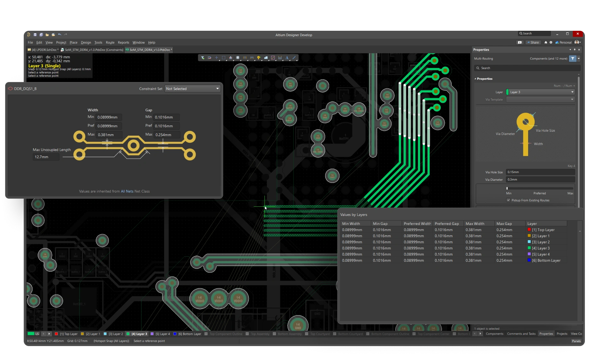
Task: Open the settings gear icon
Action: pos(551,42)
